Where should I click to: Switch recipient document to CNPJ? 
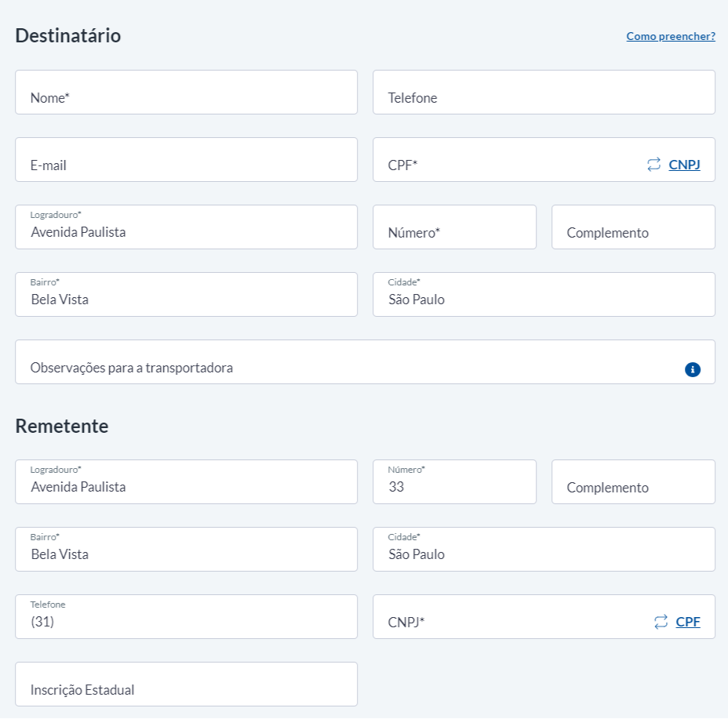pyautogui.click(x=684, y=165)
